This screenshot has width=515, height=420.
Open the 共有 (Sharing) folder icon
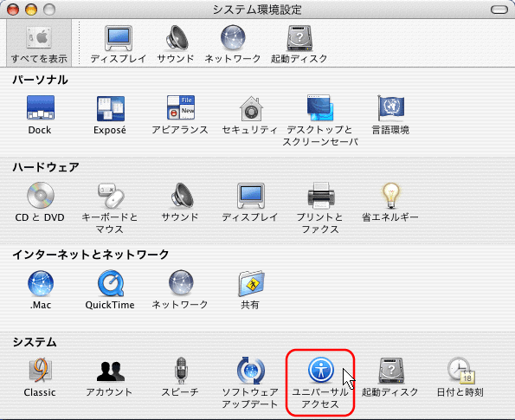tap(251, 283)
